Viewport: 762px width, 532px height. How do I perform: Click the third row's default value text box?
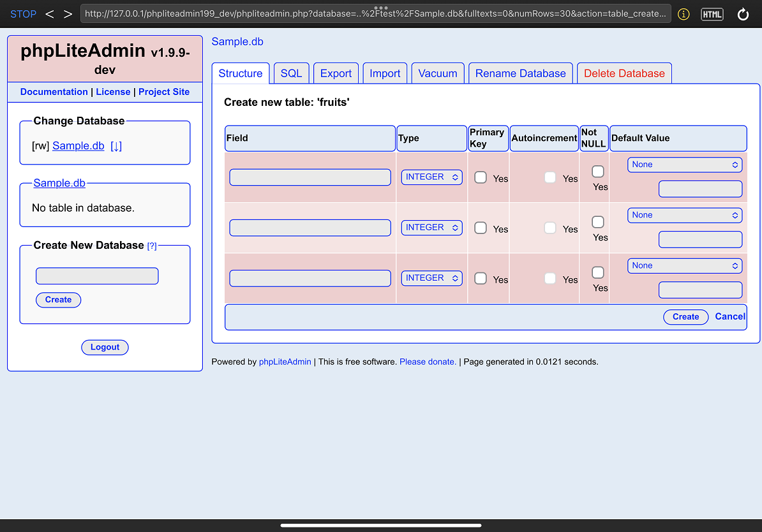click(700, 290)
